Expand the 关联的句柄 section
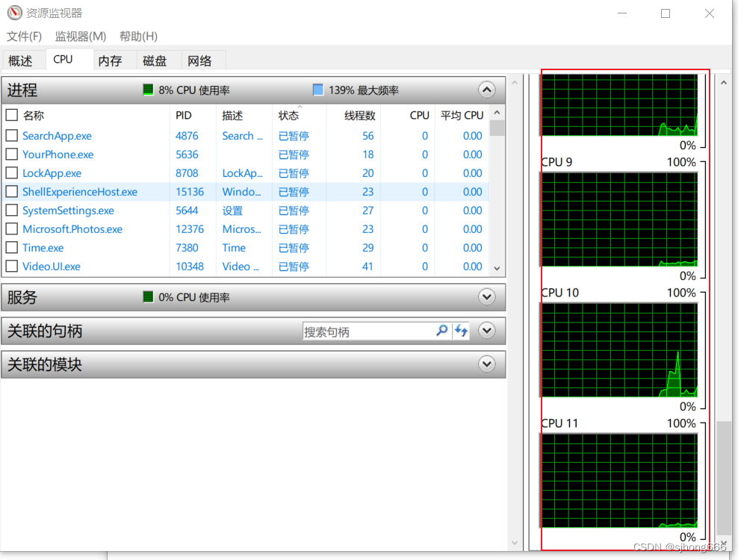 pos(487,330)
